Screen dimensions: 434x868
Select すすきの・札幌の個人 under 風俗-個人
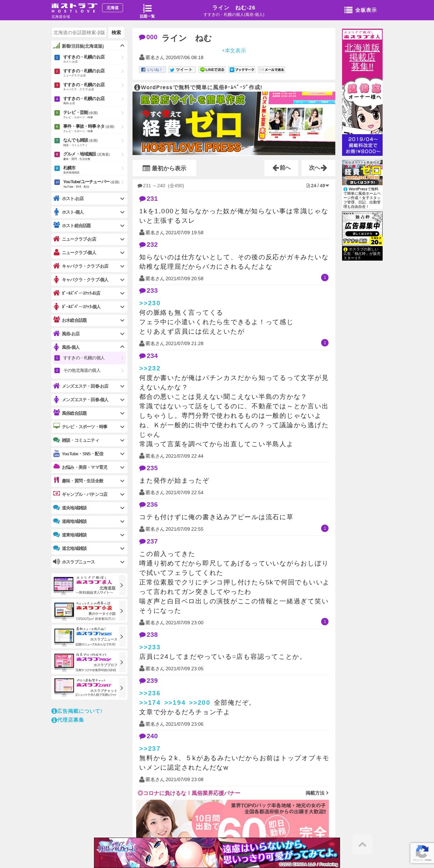pos(89,358)
